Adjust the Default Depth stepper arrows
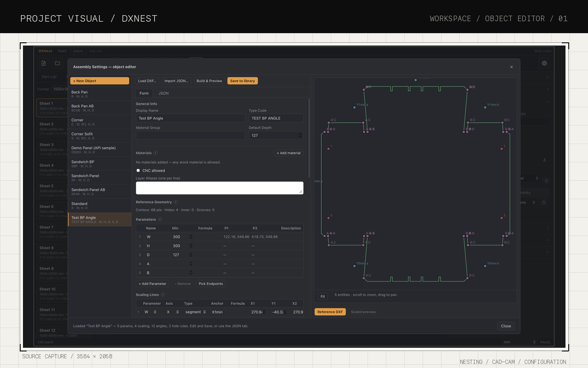Viewport: 588px width, 368px height. tap(300, 135)
